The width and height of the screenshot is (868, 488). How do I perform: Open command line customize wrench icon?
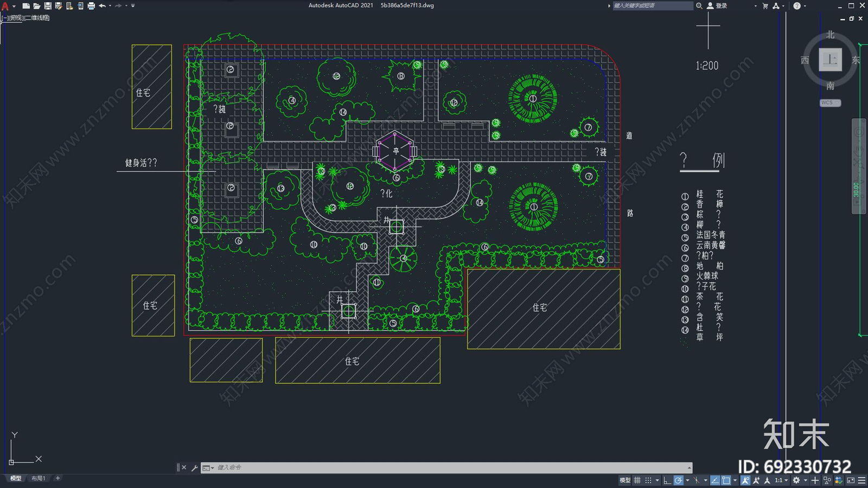pyautogui.click(x=194, y=467)
